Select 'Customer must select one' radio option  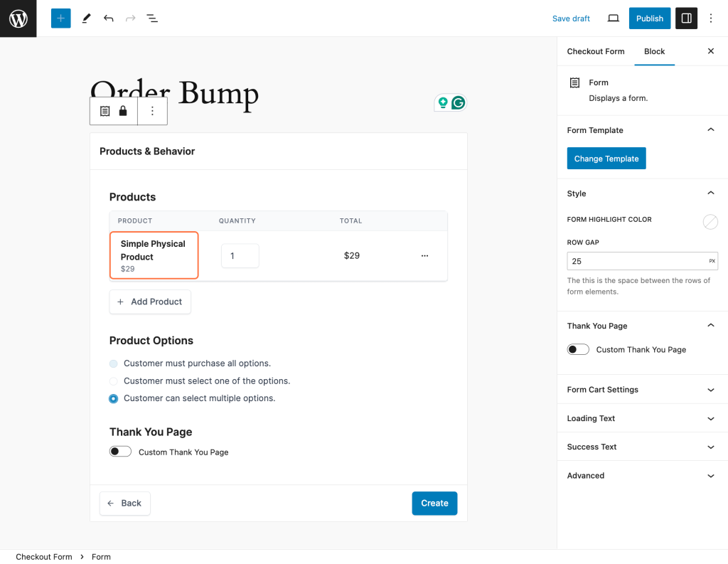tap(114, 381)
